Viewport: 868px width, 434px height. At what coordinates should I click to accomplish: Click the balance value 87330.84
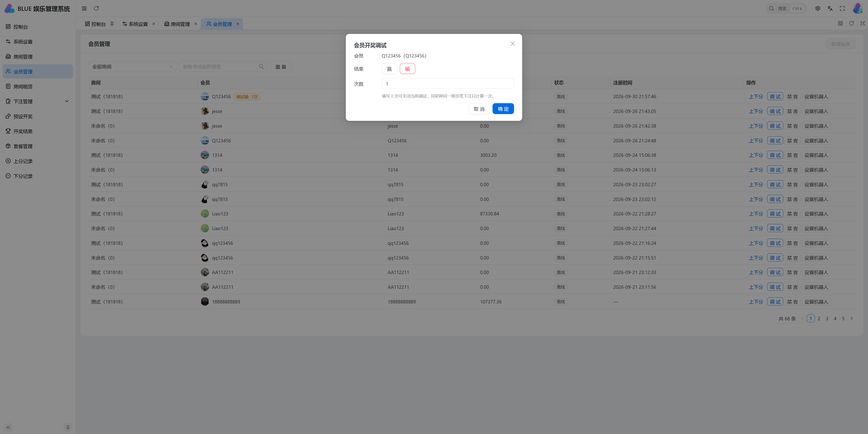[x=489, y=214]
